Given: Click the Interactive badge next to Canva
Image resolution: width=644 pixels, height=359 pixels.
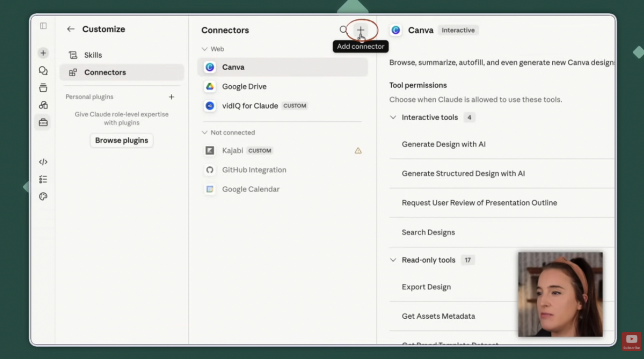Looking at the screenshot, I should point(458,30).
